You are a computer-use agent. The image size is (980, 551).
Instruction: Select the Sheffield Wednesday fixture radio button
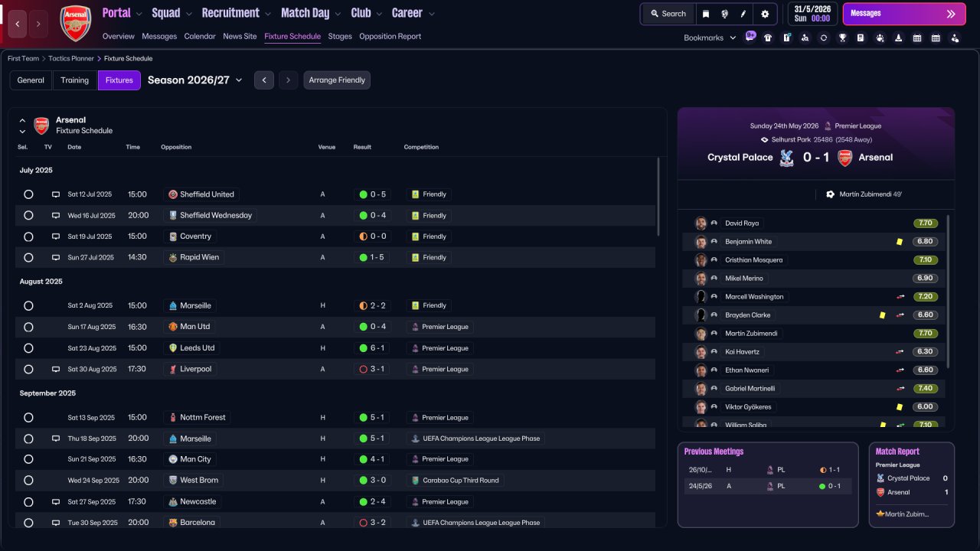click(28, 216)
